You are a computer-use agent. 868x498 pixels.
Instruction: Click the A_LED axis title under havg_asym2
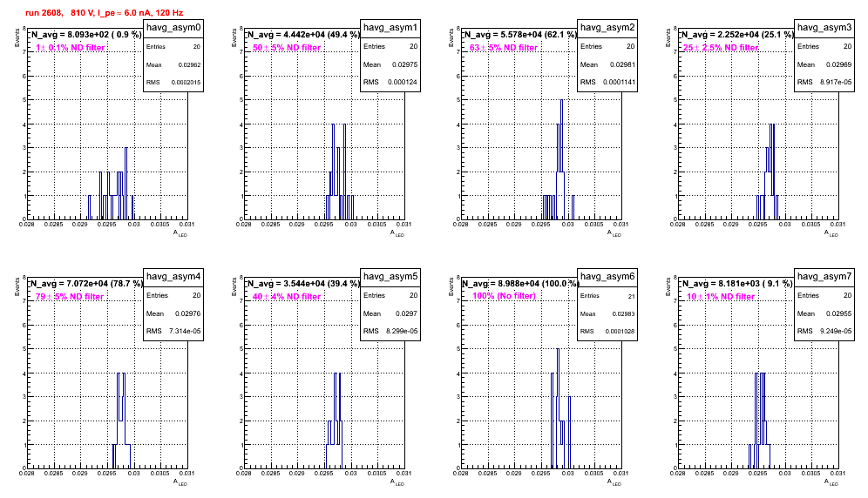click(614, 233)
